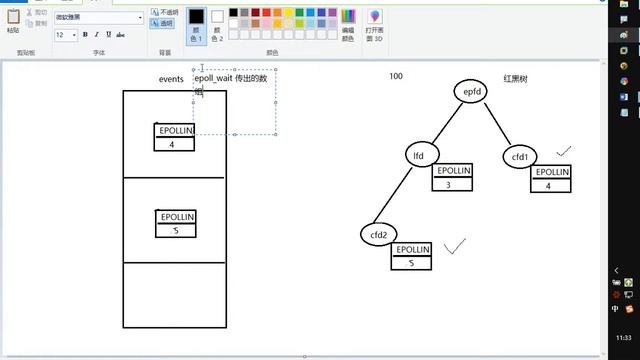Click the Copy icon in clipboard group
The height and width of the screenshot is (360, 640).
[29, 24]
